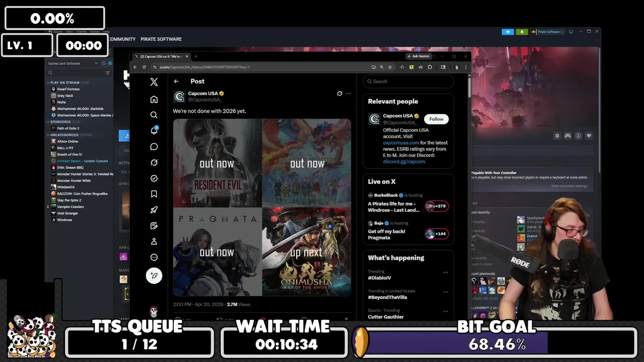Open more options for #DiabloIV trend
This screenshot has height=362, width=644.
445,273
